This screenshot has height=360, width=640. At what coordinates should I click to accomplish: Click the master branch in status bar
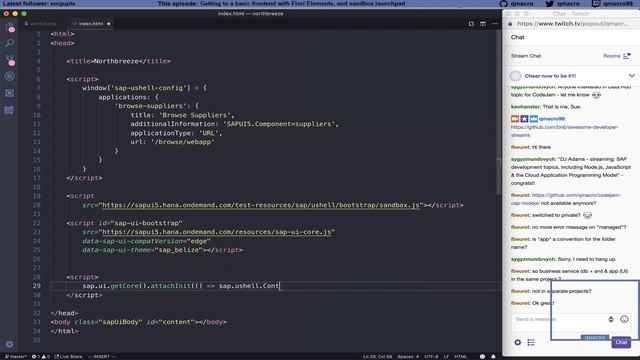coord(16,356)
